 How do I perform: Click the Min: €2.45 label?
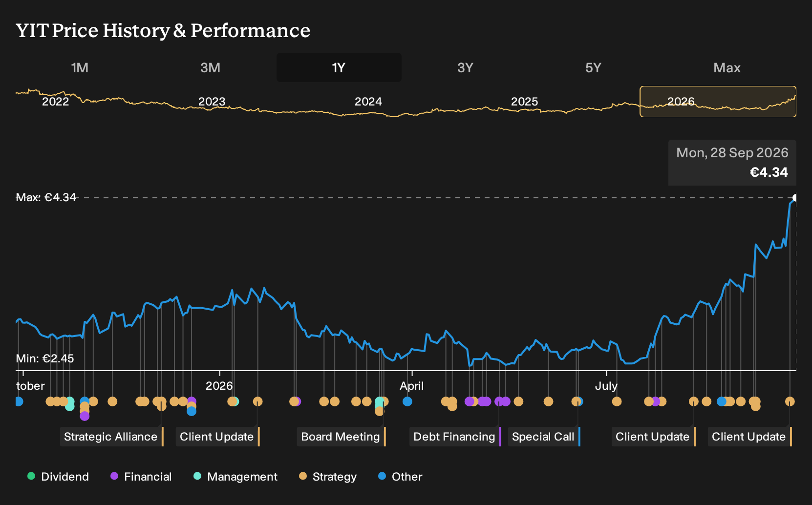pos(45,358)
